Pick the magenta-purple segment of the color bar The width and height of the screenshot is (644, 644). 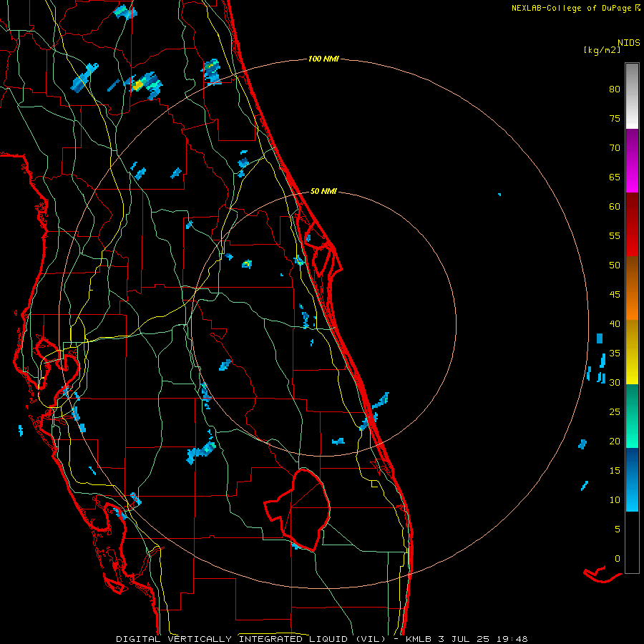pyautogui.click(x=632, y=161)
